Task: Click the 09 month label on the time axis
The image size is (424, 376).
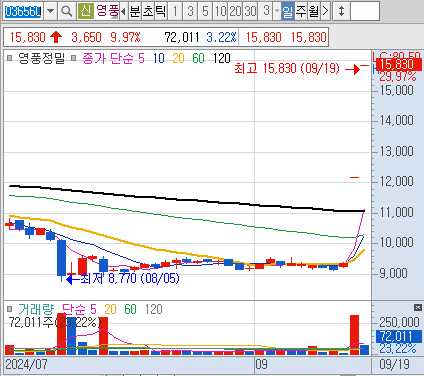Action: point(262,364)
